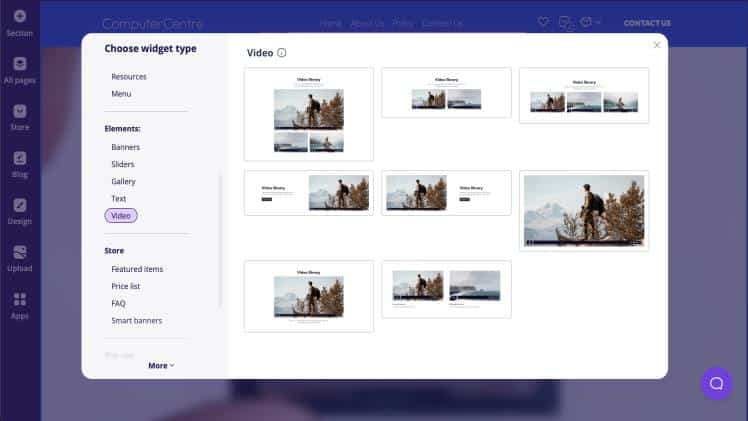Click the widget list scrollbar
The width and height of the screenshot is (748, 421).
(x=220, y=241)
